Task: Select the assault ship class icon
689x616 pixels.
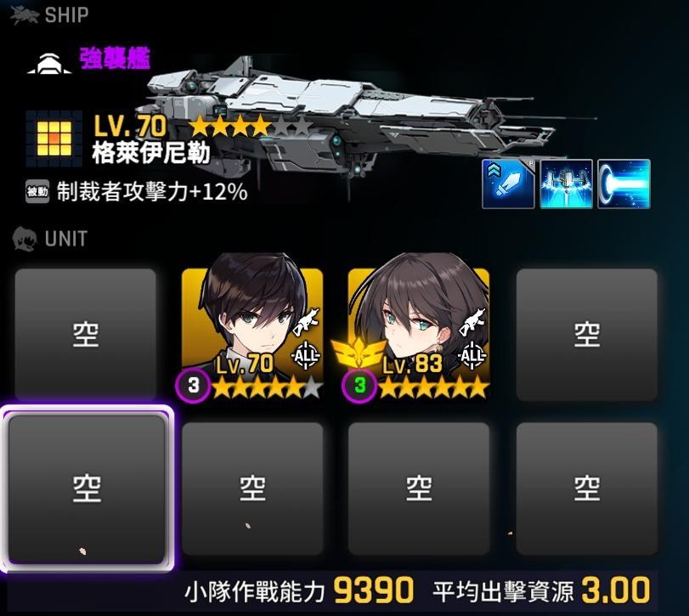Action: (x=49, y=64)
